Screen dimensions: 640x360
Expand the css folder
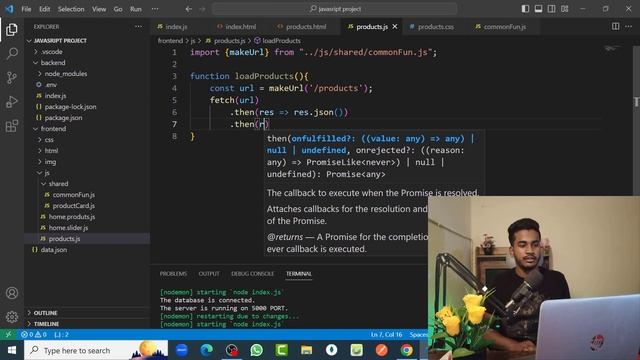(x=87, y=140)
